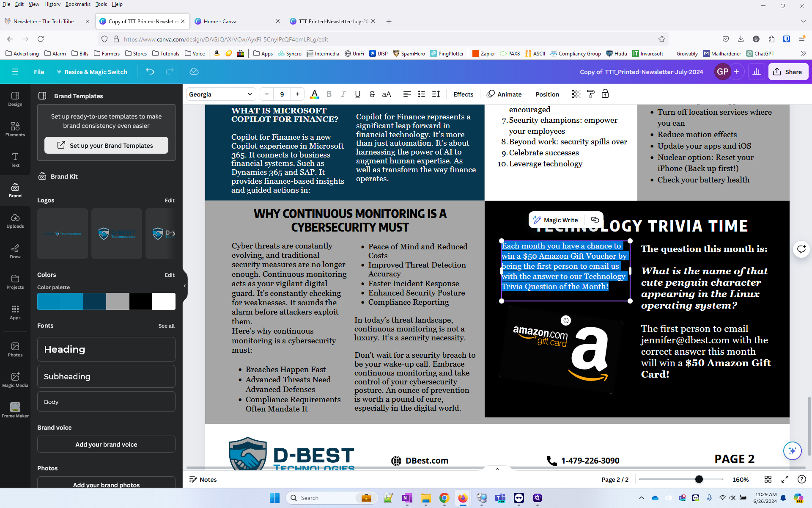Open text color picker icon
Screen dimensions: 812x508
(x=314, y=94)
